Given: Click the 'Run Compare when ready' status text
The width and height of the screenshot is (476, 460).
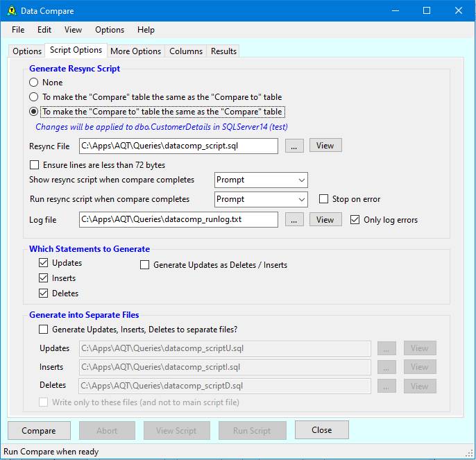Looking at the screenshot, I should 51,452.
